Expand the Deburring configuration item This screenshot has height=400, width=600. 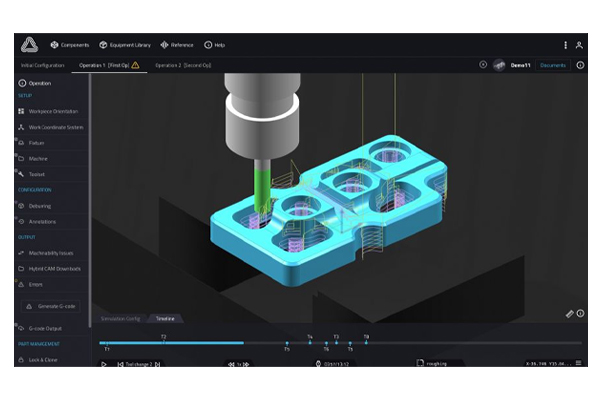click(x=40, y=205)
